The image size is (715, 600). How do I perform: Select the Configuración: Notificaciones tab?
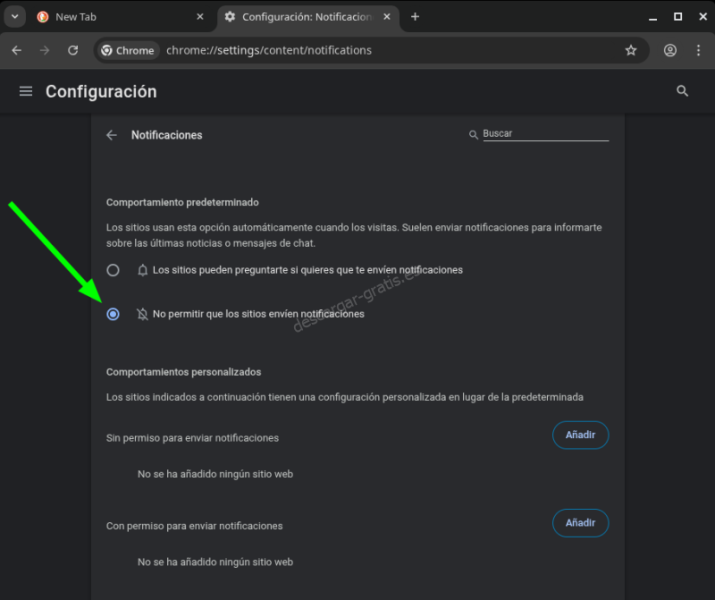click(308, 17)
